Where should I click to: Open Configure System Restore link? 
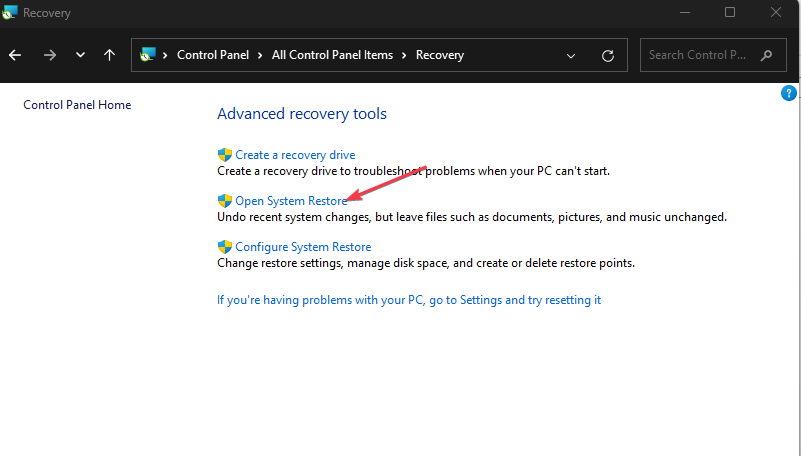point(303,247)
